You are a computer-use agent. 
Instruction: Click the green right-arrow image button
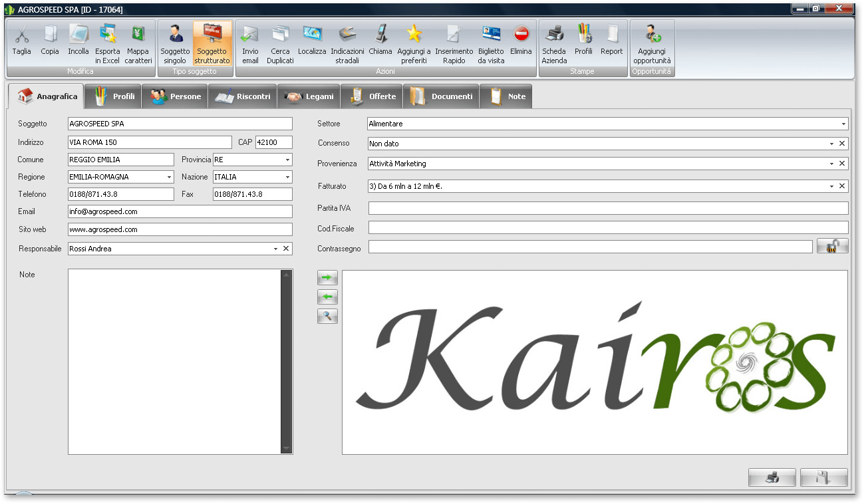pos(328,278)
